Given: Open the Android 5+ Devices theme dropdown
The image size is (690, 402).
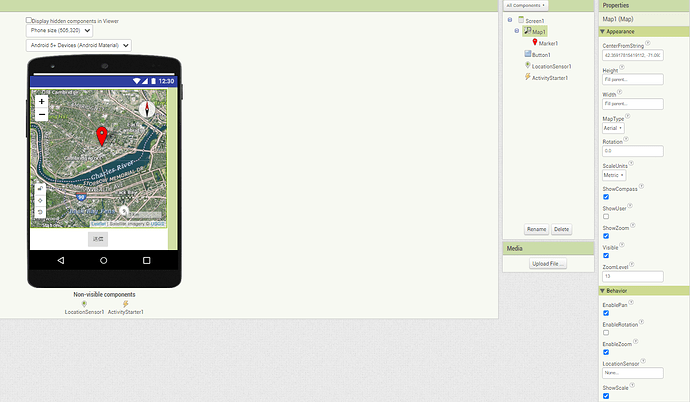Looking at the screenshot, I should [x=79, y=45].
